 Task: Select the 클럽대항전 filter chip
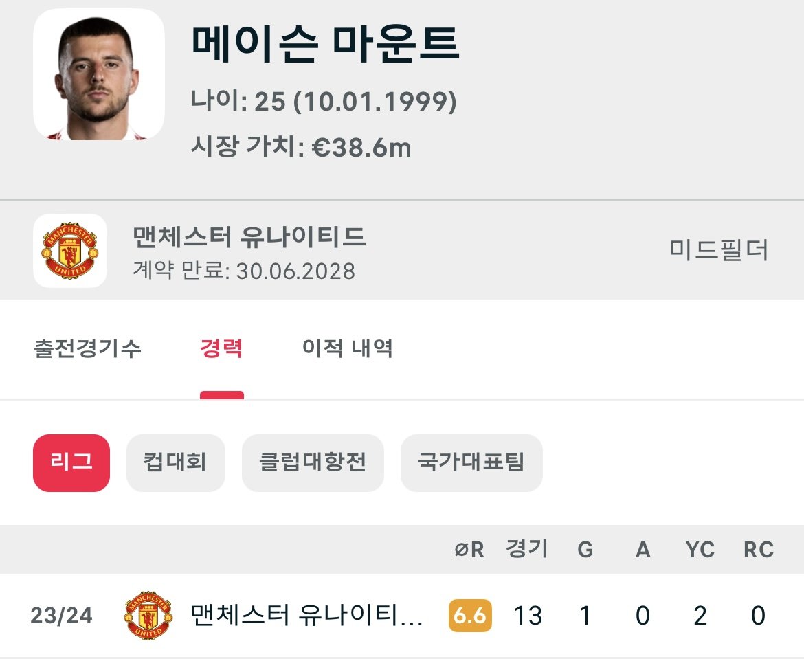click(313, 462)
